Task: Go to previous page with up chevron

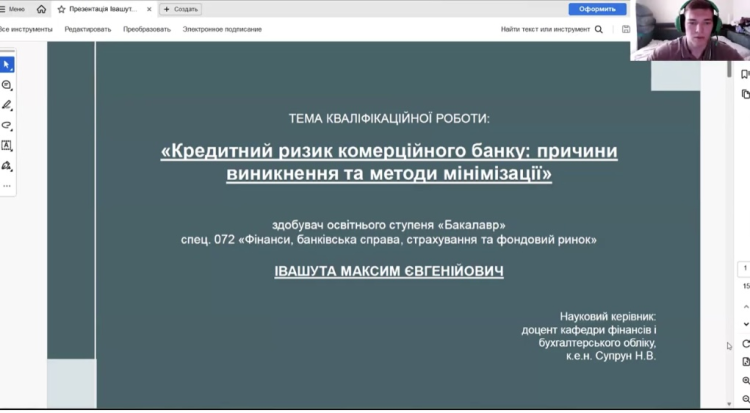Action: pos(745,304)
